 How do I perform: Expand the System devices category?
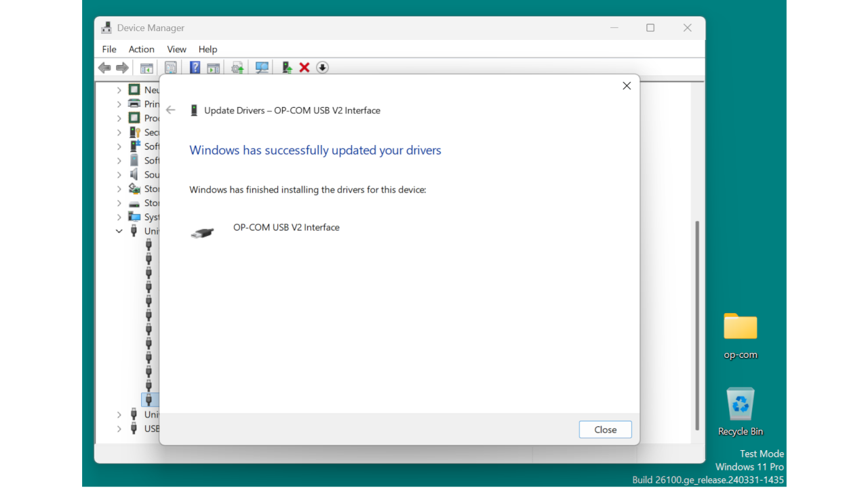(119, 216)
